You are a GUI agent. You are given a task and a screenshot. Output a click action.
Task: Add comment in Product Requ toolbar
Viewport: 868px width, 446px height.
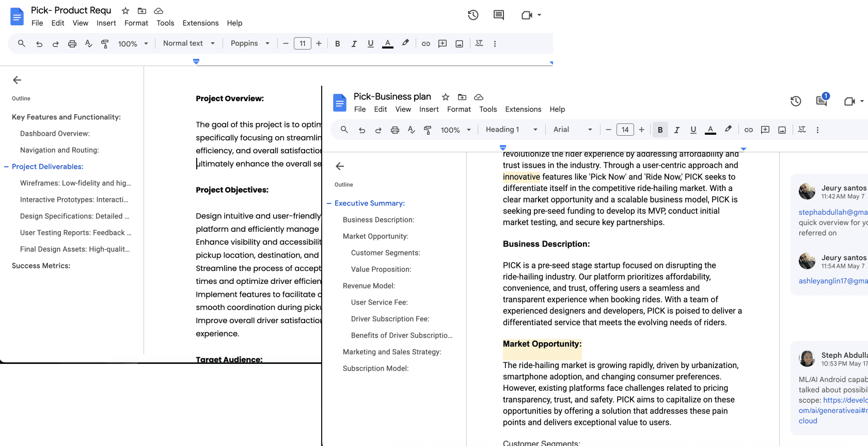tap(443, 44)
